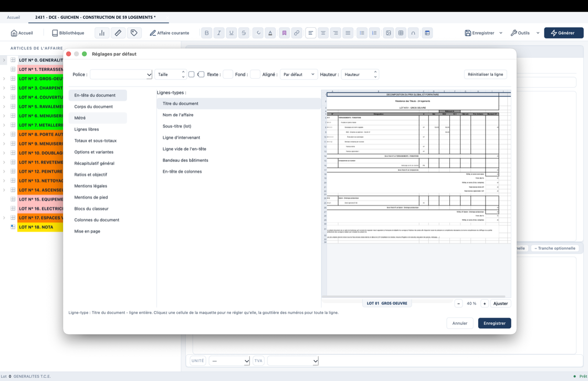Open the Bibliothèque library

pyautogui.click(x=68, y=33)
